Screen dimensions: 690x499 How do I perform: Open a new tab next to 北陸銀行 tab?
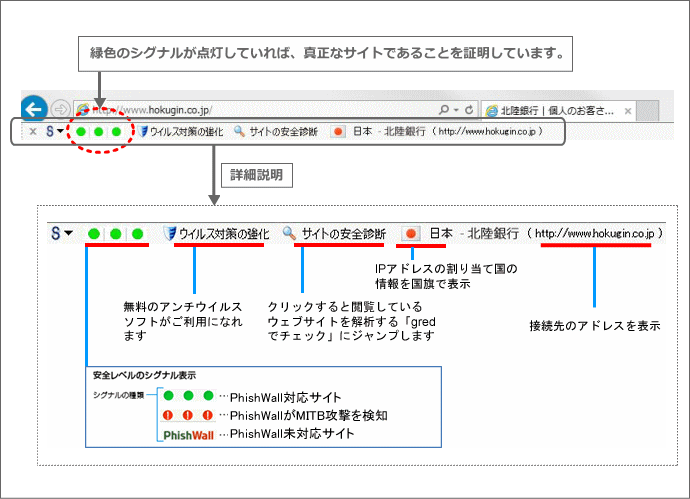coord(647,110)
